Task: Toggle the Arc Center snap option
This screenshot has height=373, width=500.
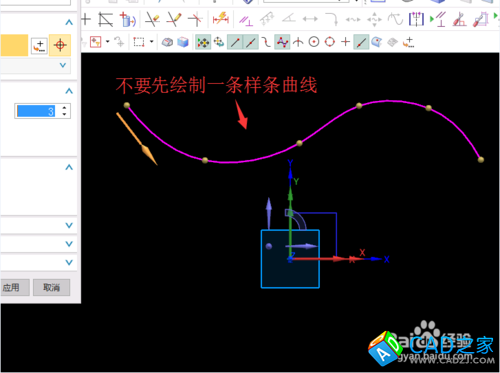Action: pyautogui.click(x=314, y=42)
